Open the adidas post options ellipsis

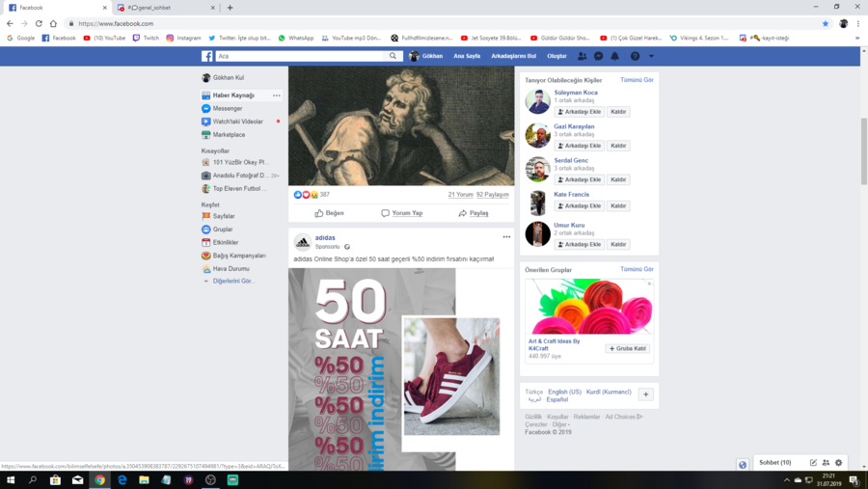[x=506, y=237]
